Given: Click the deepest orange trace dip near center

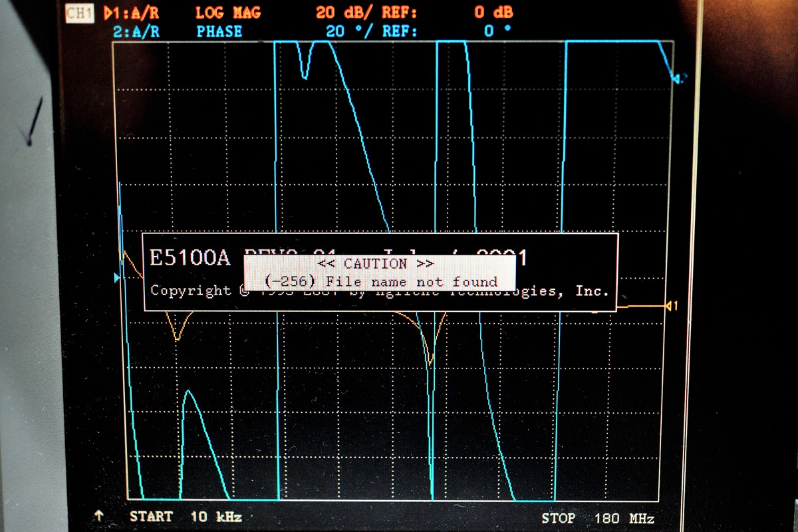Looking at the screenshot, I should coord(430,362).
